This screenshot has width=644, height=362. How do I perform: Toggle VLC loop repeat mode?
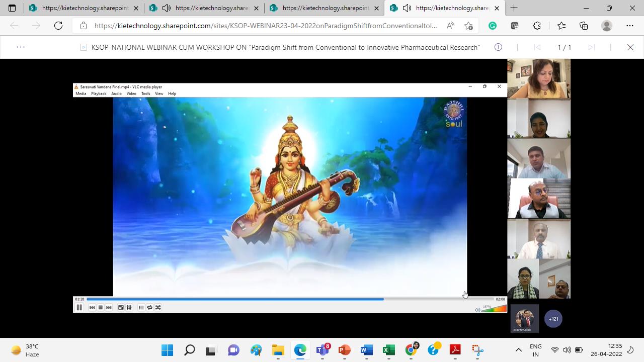pyautogui.click(x=149, y=307)
